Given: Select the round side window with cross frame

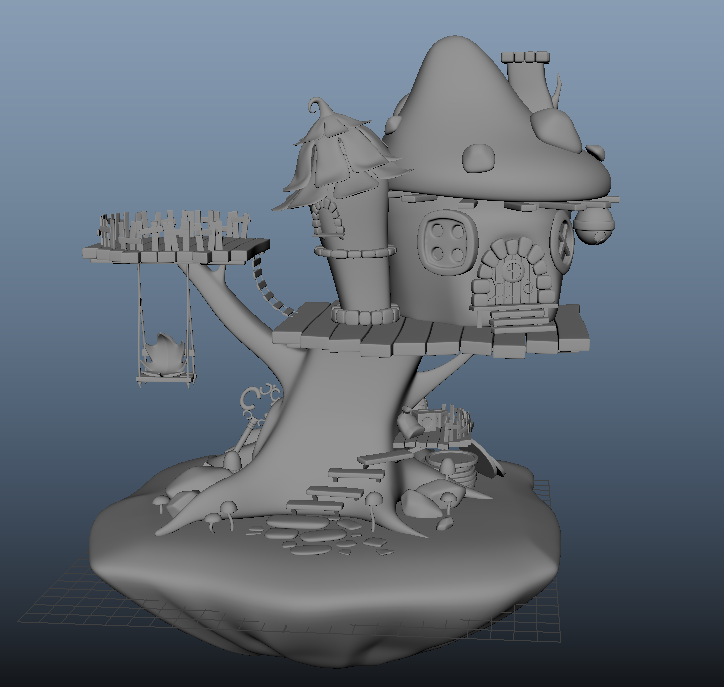Looking at the screenshot, I should [x=563, y=242].
